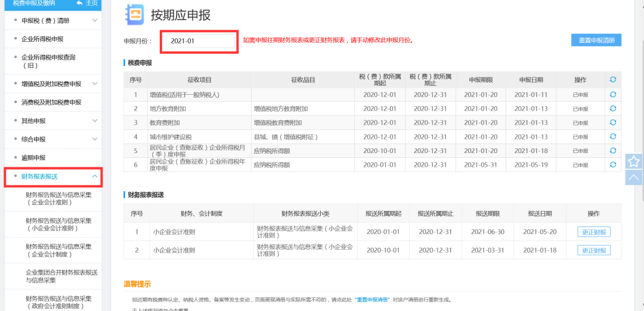Click the 税费申报 section heading
This screenshot has width=644, height=311.
pyautogui.click(x=140, y=63)
